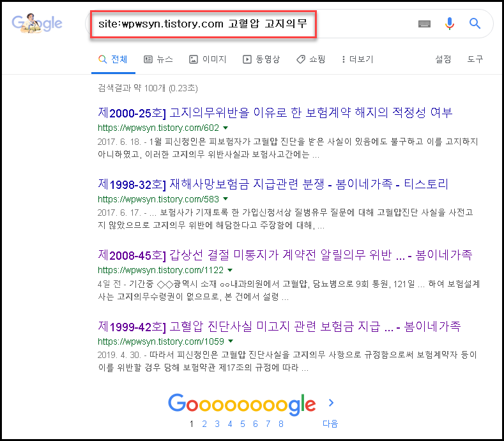Switch to the 쇼핑 tab
Screen dimensions: 504x441
coord(311,59)
